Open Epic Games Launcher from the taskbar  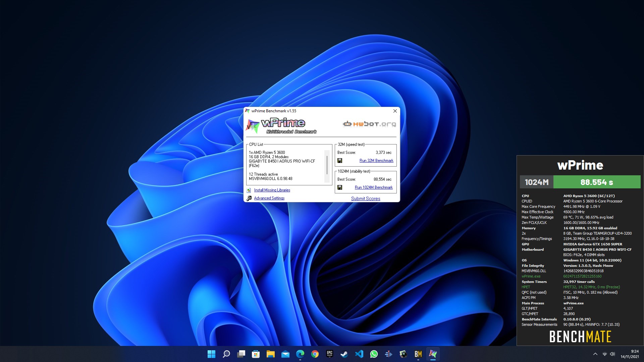[330, 354]
